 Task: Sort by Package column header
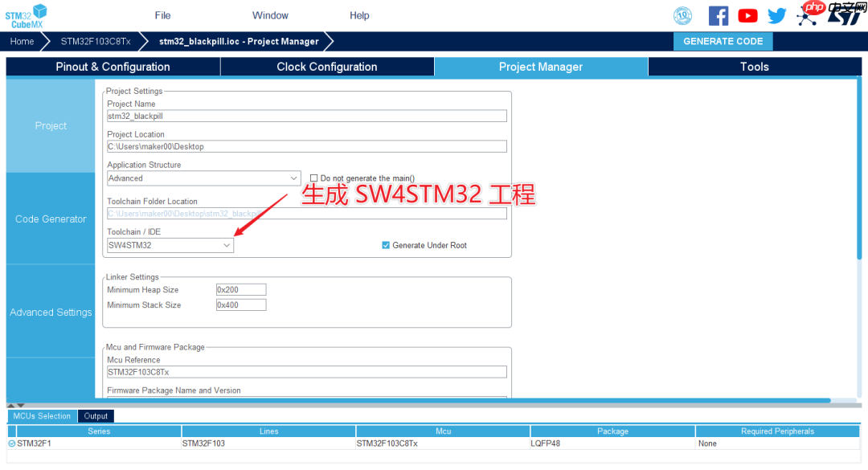(612, 431)
